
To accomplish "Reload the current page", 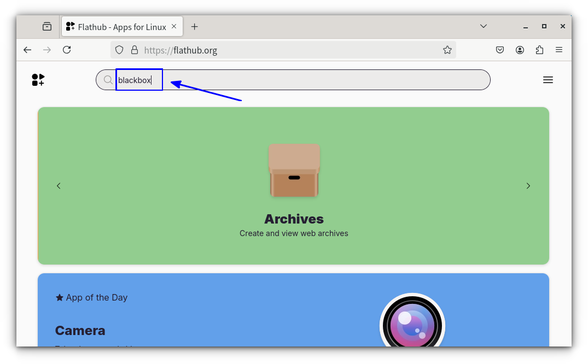I will point(67,50).
